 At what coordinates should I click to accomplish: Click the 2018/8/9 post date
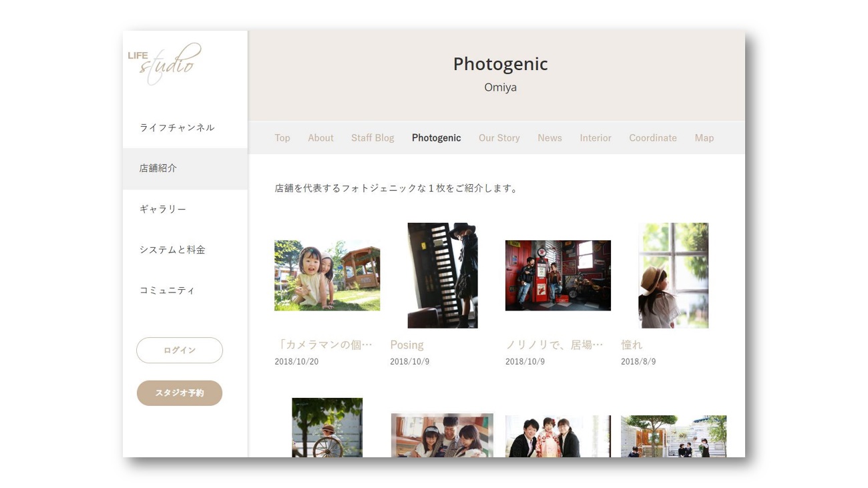point(638,362)
